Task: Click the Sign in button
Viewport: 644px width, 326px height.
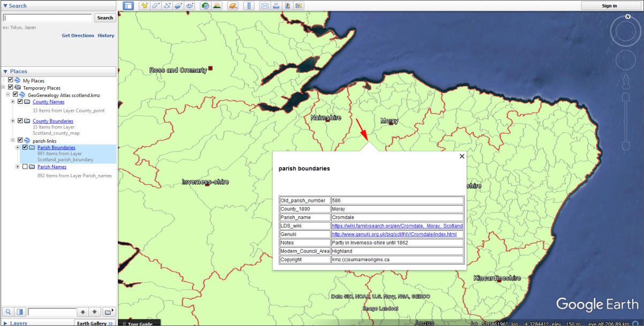Action: [609, 6]
